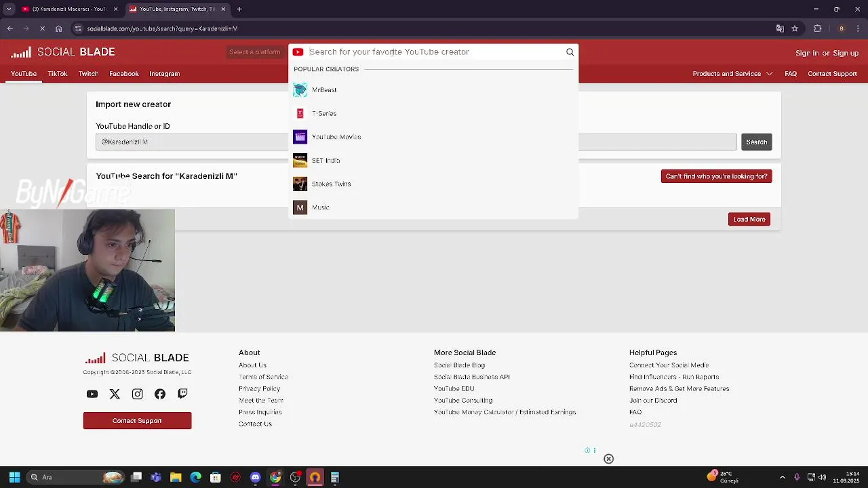
Task: Choose YouTube Movies in popular creators
Action: point(433,137)
